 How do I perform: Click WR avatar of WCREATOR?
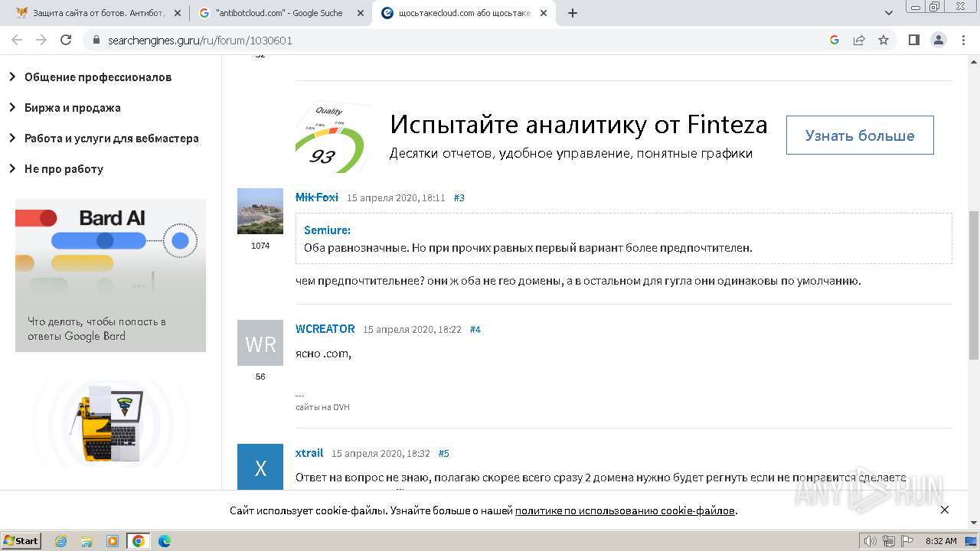coord(260,343)
